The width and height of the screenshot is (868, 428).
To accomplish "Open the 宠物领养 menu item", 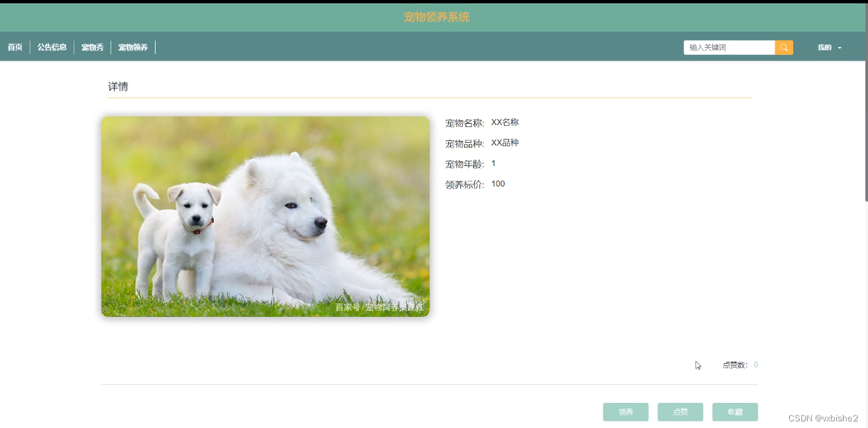I will 133,48.
